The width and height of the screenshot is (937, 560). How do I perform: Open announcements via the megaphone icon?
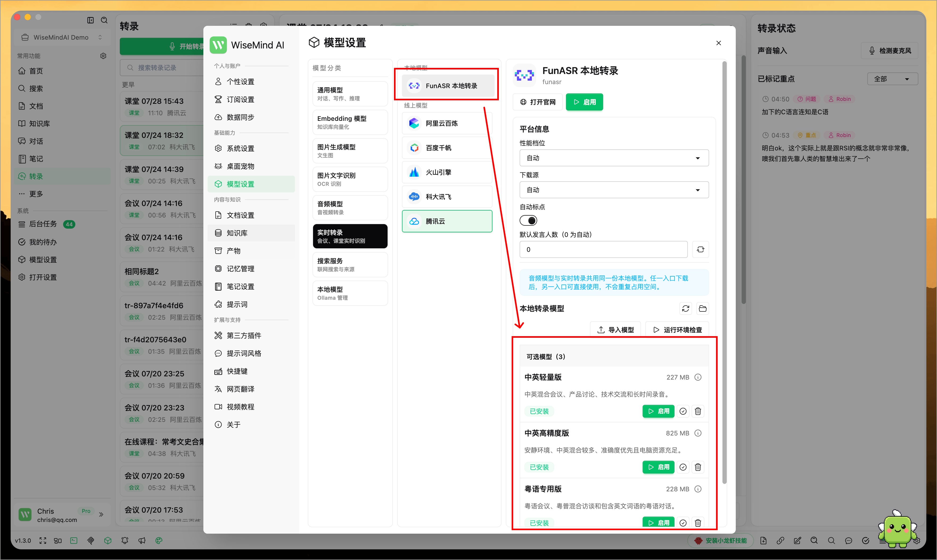(x=142, y=541)
